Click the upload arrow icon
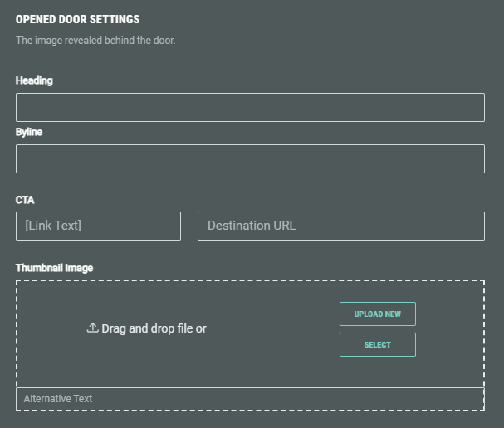Viewport: 504px width, 428px height. click(x=92, y=328)
